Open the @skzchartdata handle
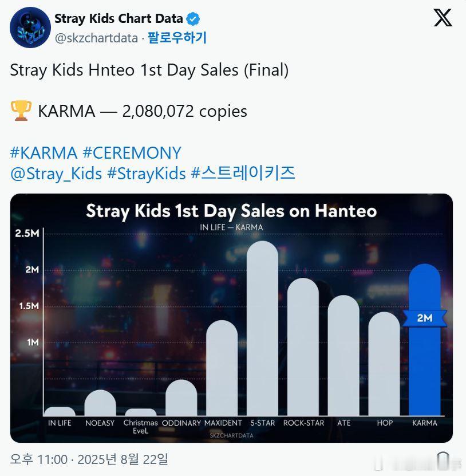The image size is (466, 476). pos(96,38)
